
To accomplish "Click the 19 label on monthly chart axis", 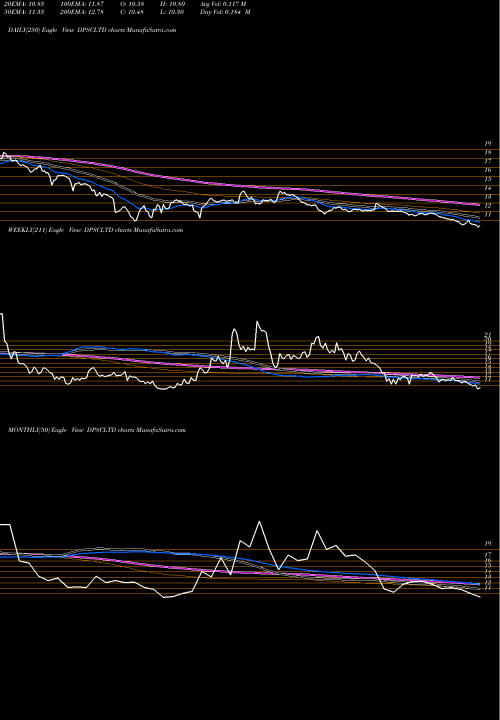I will [x=488, y=543].
